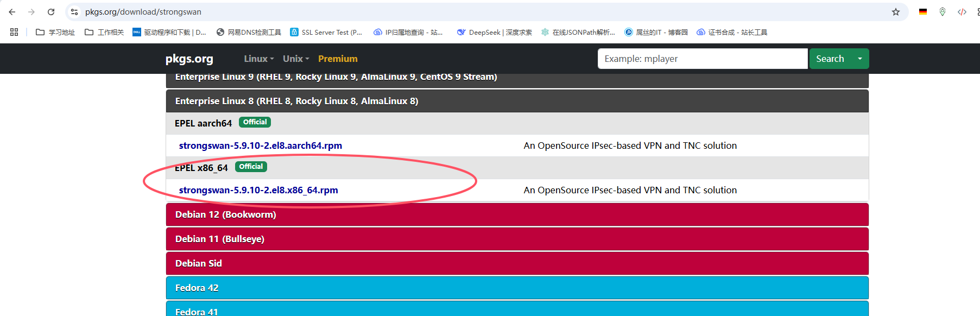Click the address bar URL pkgs.org/download/strongswan
980x316 pixels.
click(x=143, y=12)
